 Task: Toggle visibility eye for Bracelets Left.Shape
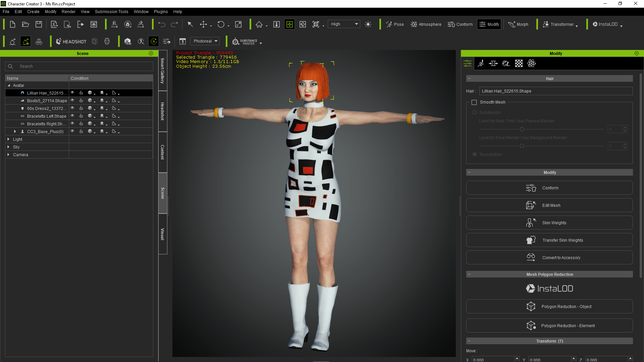[x=72, y=116]
